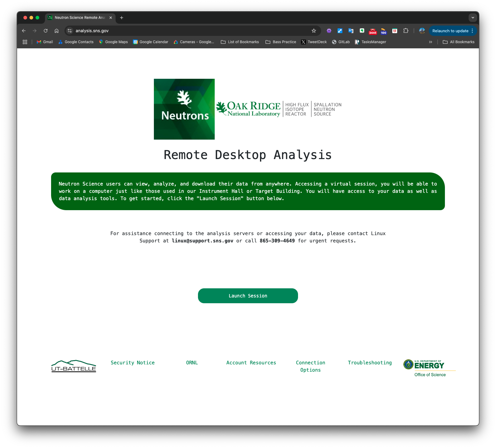The image size is (496, 448).
Task: Open the apps grid in bookmarks bar
Action: pyautogui.click(x=25, y=42)
